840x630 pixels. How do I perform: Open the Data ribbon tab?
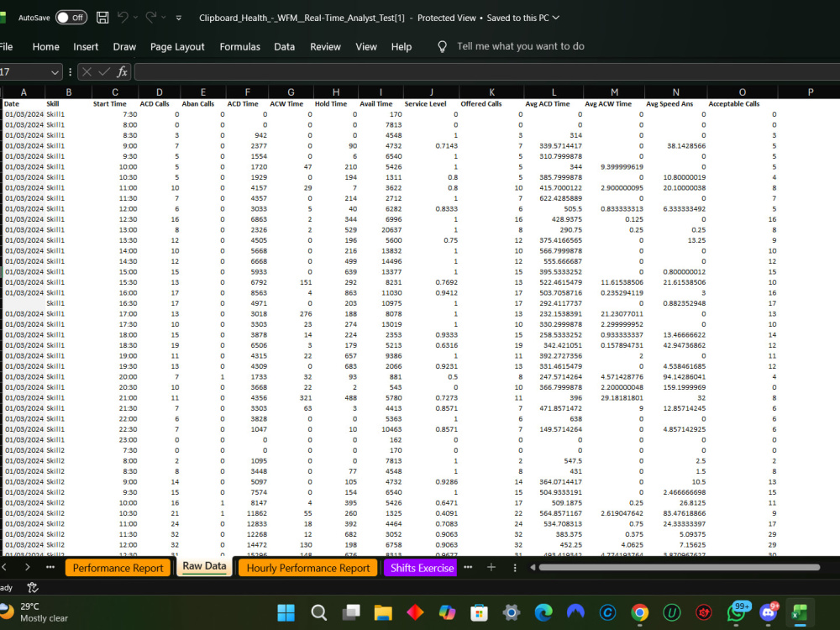[x=285, y=46]
